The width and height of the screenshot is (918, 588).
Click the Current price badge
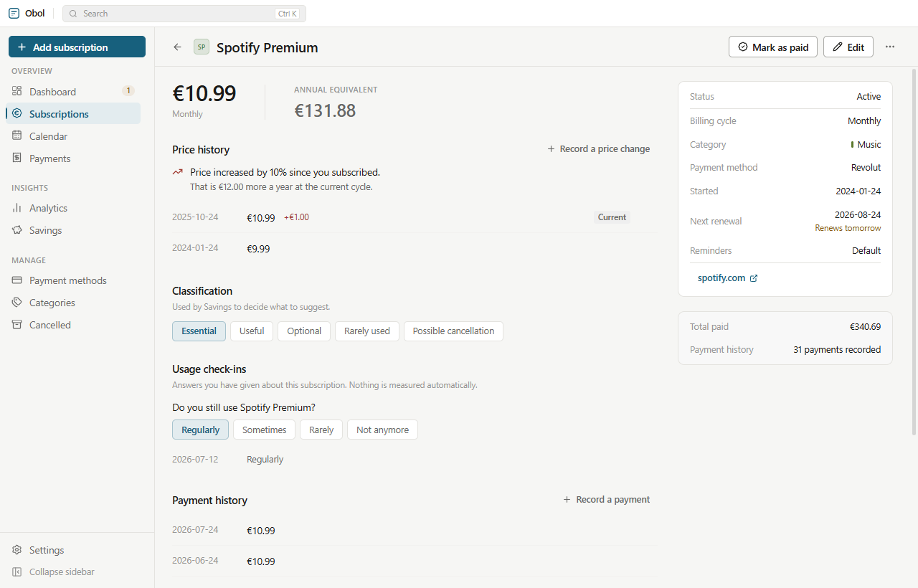click(612, 217)
